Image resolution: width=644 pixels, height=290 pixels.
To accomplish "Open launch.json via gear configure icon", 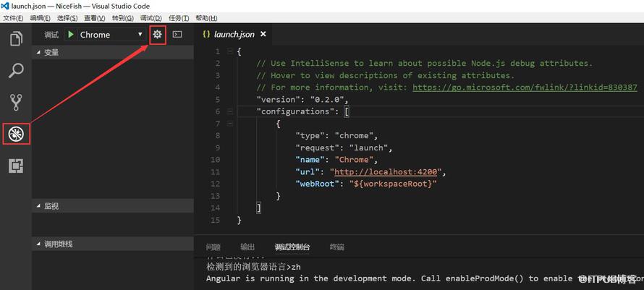I will pos(157,35).
